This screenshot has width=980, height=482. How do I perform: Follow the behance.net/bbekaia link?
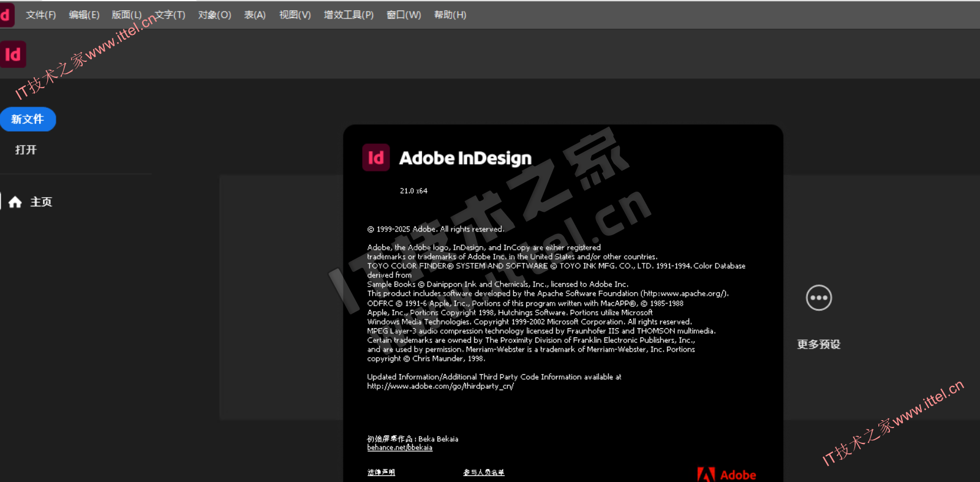pos(399,448)
